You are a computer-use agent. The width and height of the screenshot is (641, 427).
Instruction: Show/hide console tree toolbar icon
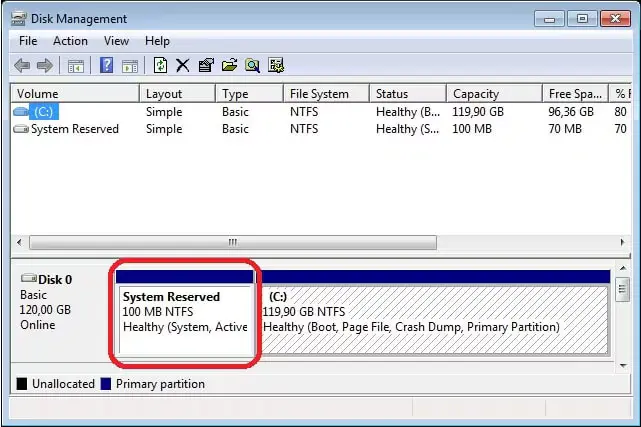(x=76, y=66)
